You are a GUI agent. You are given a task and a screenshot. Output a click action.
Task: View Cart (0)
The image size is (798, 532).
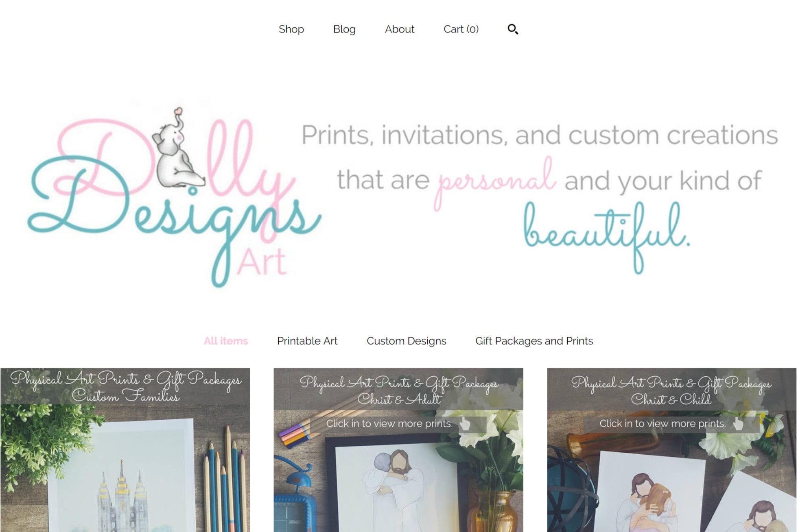[x=461, y=29]
